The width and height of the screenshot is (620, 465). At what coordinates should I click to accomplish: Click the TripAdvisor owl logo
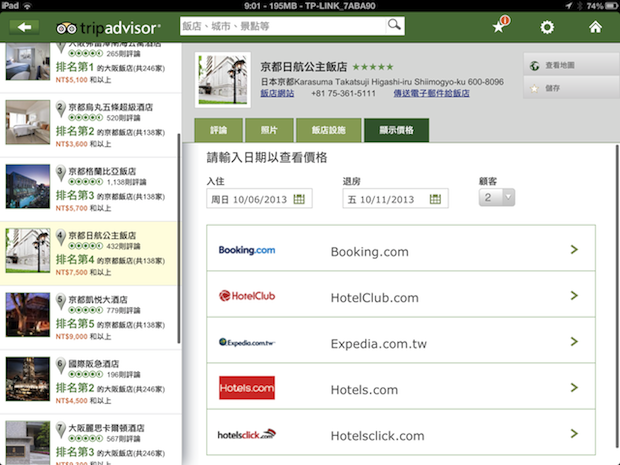click(66, 28)
